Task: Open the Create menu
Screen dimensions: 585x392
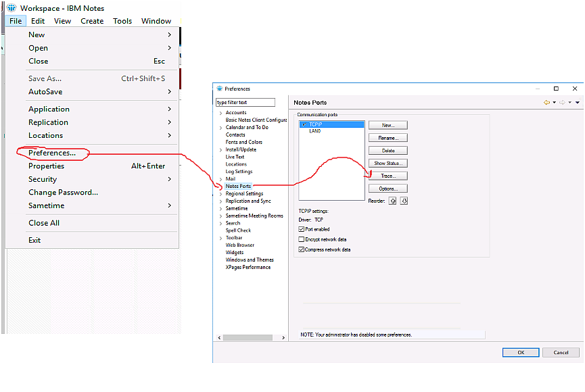Action: point(92,21)
